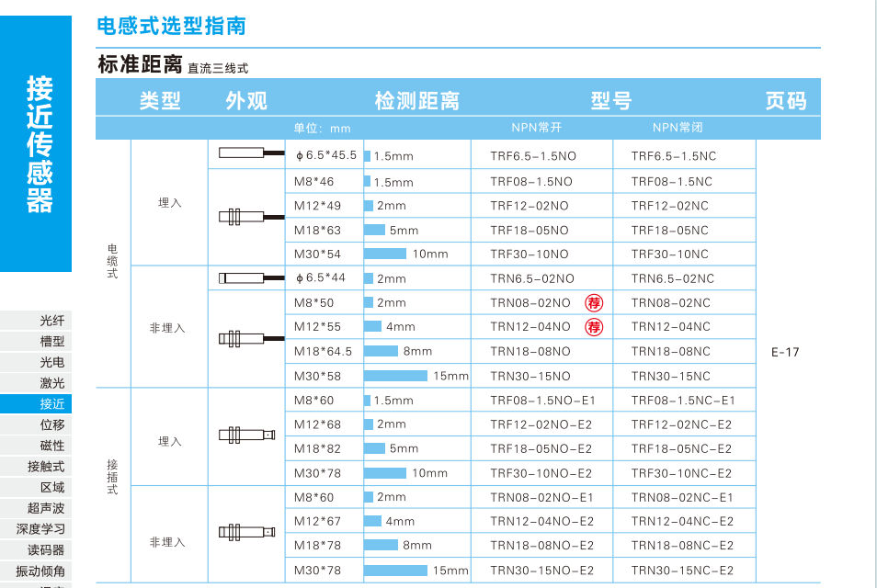Image resolution: width=877 pixels, height=588 pixels.
Task: Click the red 荐 badge beside TRN08-02NO
Action: click(595, 303)
